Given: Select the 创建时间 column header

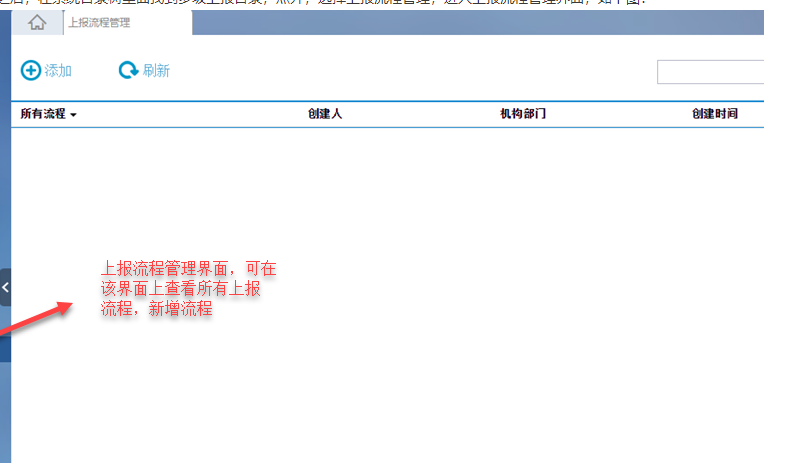Looking at the screenshot, I should click(x=715, y=114).
